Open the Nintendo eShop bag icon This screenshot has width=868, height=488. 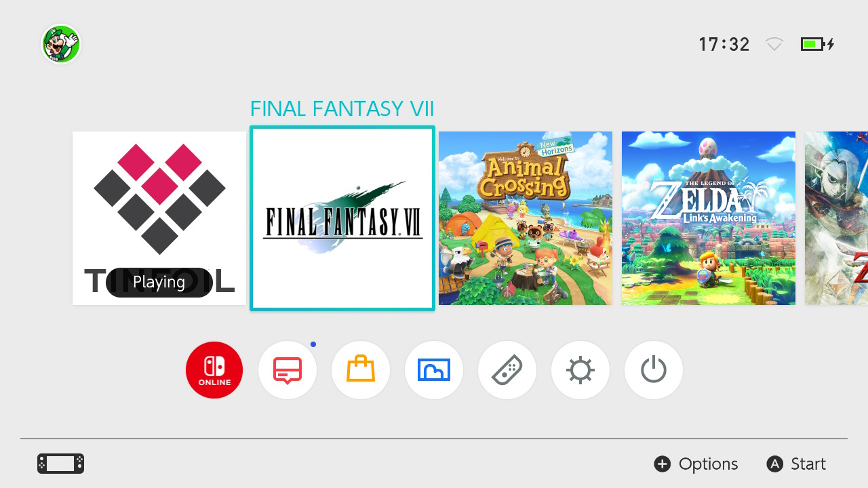pos(361,370)
